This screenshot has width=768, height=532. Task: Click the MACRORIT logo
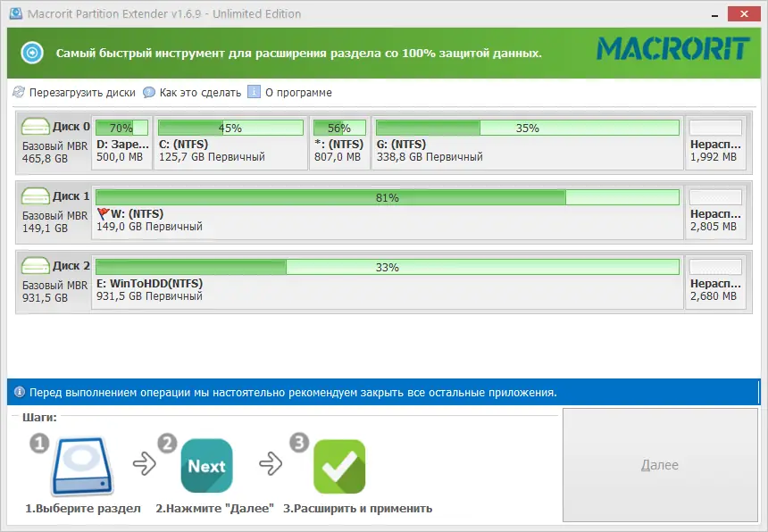(x=673, y=49)
